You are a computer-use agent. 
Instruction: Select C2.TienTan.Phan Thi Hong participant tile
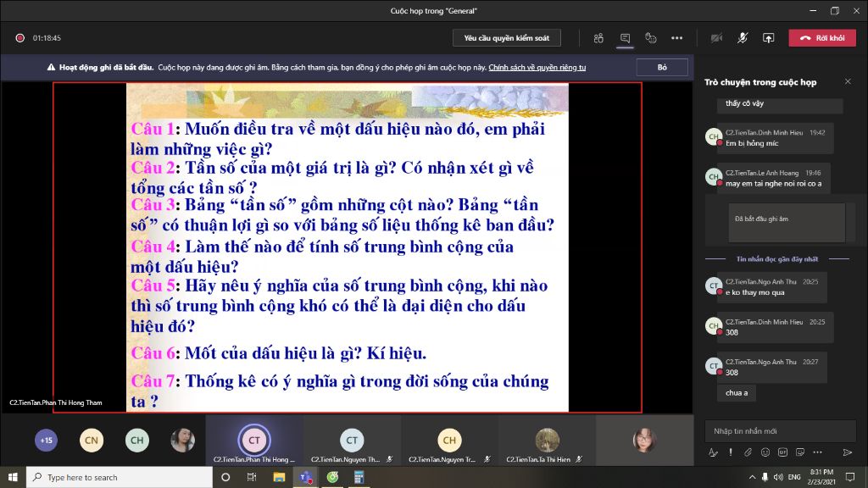point(254,441)
